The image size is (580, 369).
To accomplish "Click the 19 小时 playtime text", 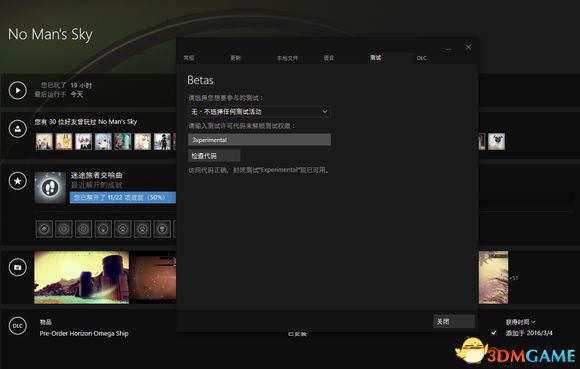I will pos(81,85).
